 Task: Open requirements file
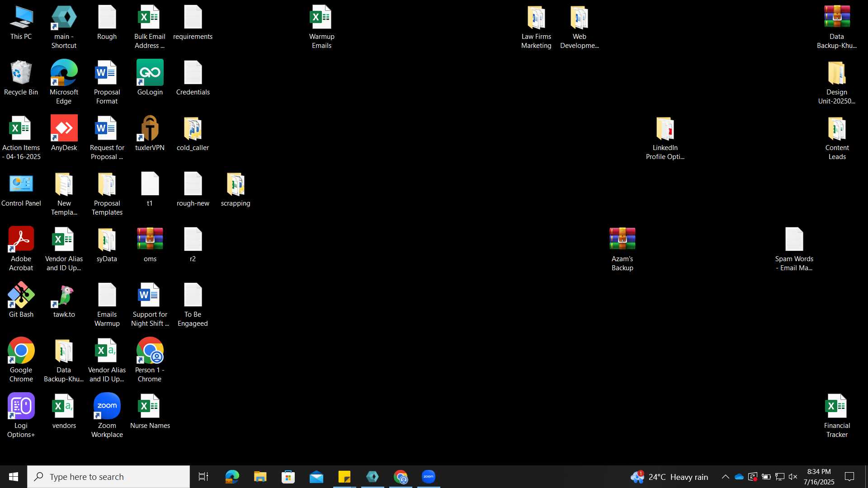click(193, 23)
